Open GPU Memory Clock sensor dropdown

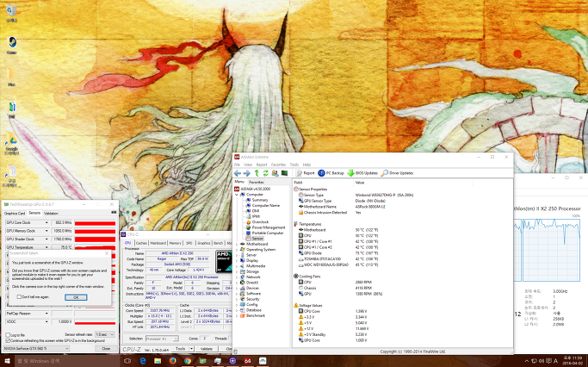[x=46, y=231]
